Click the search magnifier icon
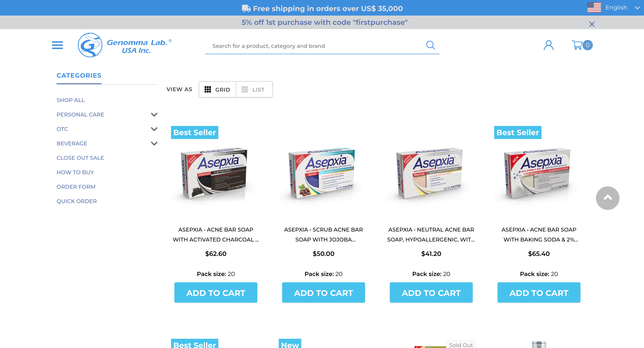The width and height of the screenshot is (644, 348). tap(430, 45)
